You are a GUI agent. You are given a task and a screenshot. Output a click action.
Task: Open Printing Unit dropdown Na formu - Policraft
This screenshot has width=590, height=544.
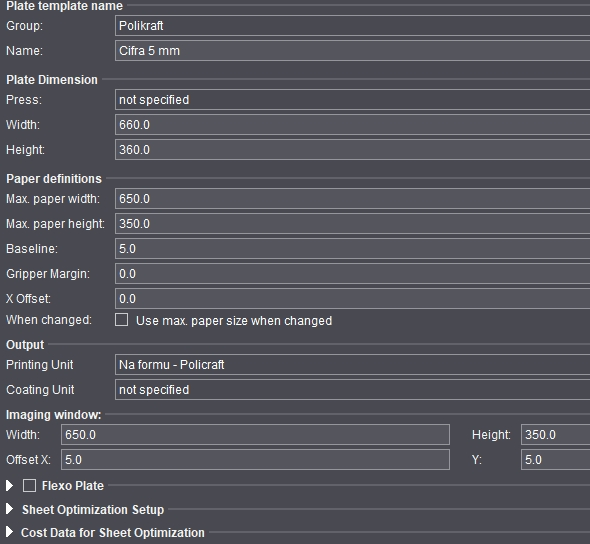[353, 365]
